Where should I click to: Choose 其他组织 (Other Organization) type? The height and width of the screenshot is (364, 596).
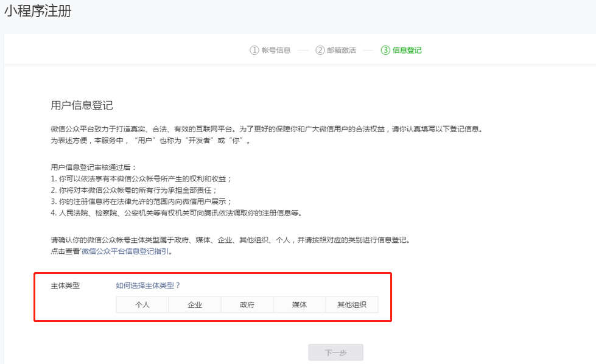[x=352, y=304]
